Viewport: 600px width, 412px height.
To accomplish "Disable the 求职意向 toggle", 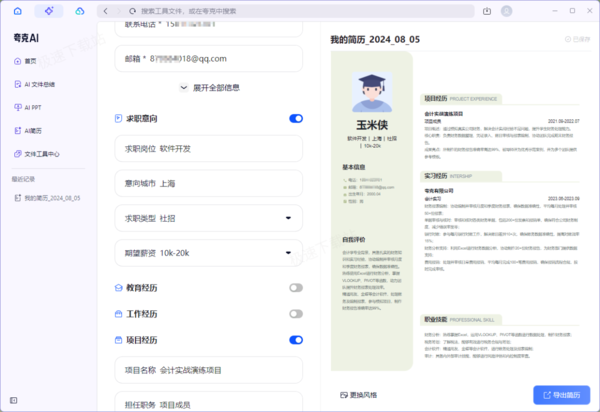I will 296,119.
